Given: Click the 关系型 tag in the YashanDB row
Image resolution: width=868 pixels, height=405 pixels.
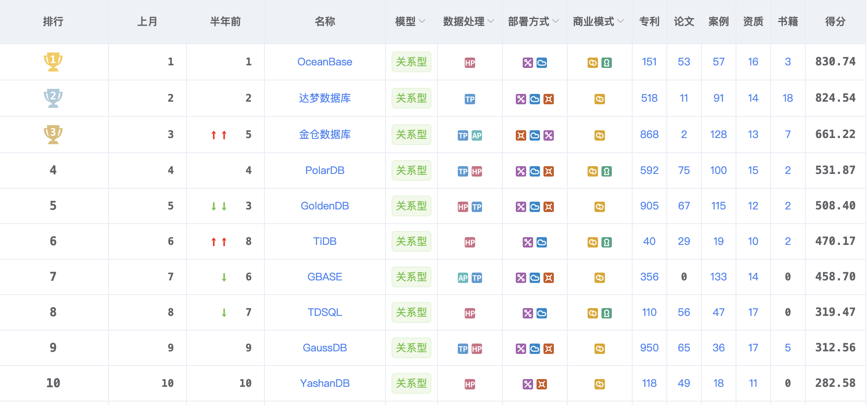Looking at the screenshot, I should point(411,383).
